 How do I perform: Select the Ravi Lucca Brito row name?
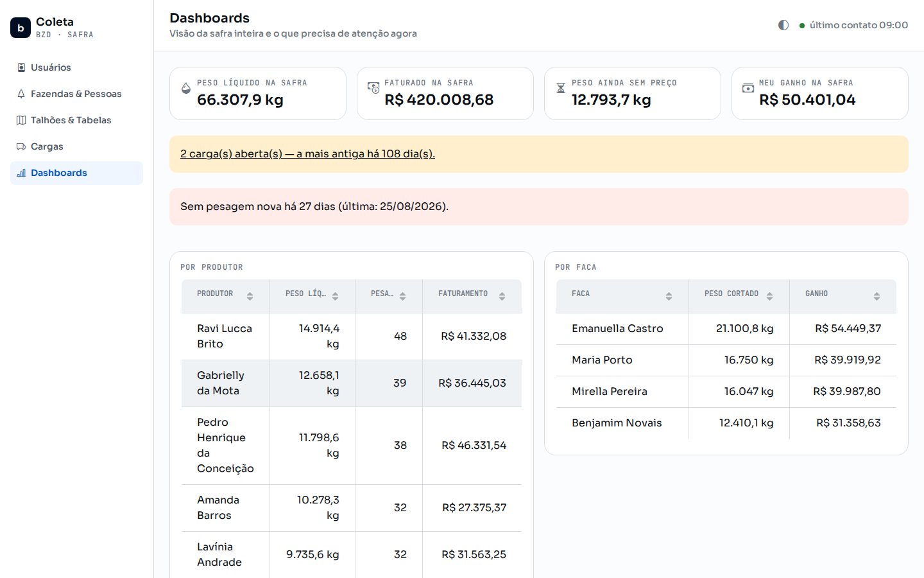point(225,336)
